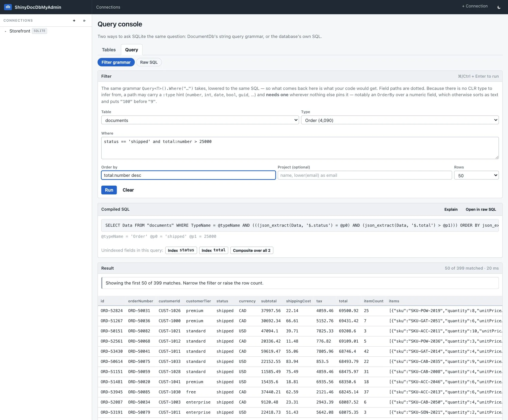Click the total column header
508x420 pixels.
(x=343, y=301)
